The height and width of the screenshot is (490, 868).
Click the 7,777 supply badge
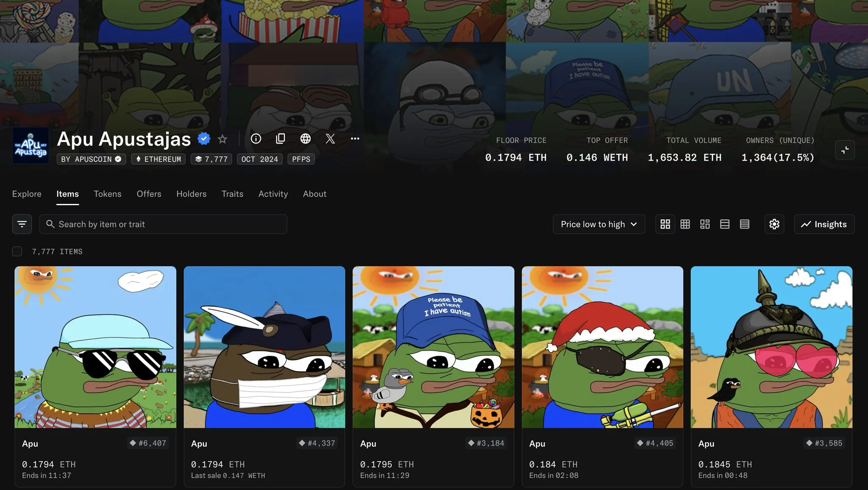(x=211, y=159)
